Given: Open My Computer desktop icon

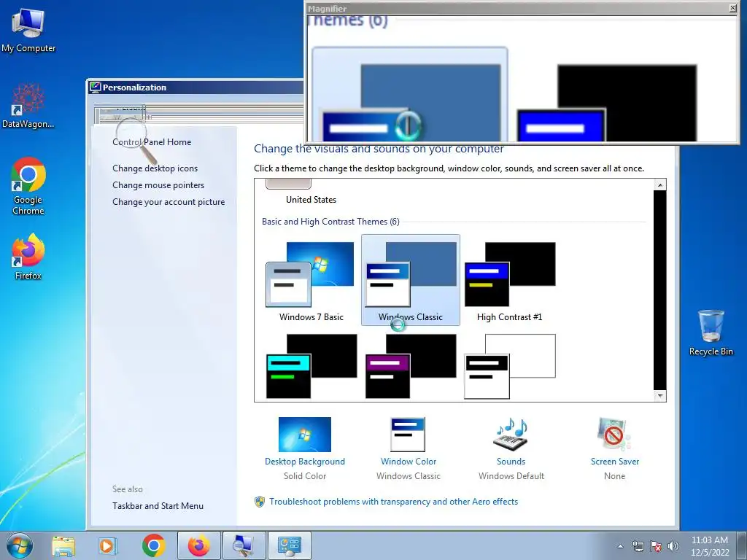Looking at the screenshot, I should (28, 30).
